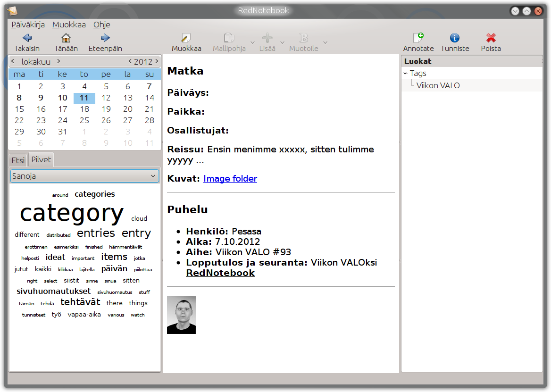Click the word 'different' in the cloud

coord(27,234)
